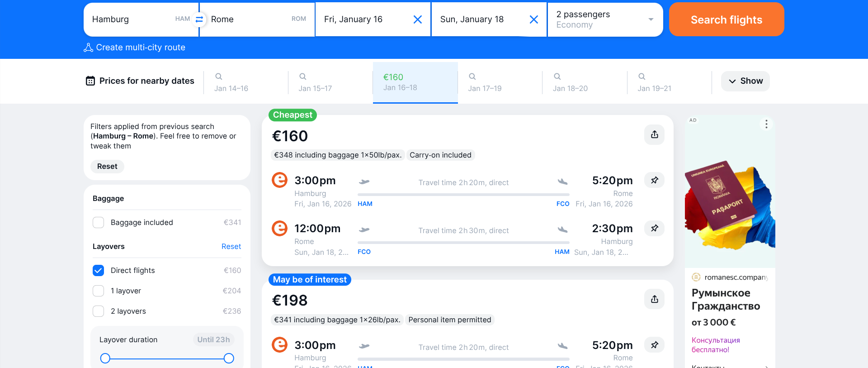868x368 pixels.
Task: Expand nearby dates with Show button
Action: tap(745, 81)
